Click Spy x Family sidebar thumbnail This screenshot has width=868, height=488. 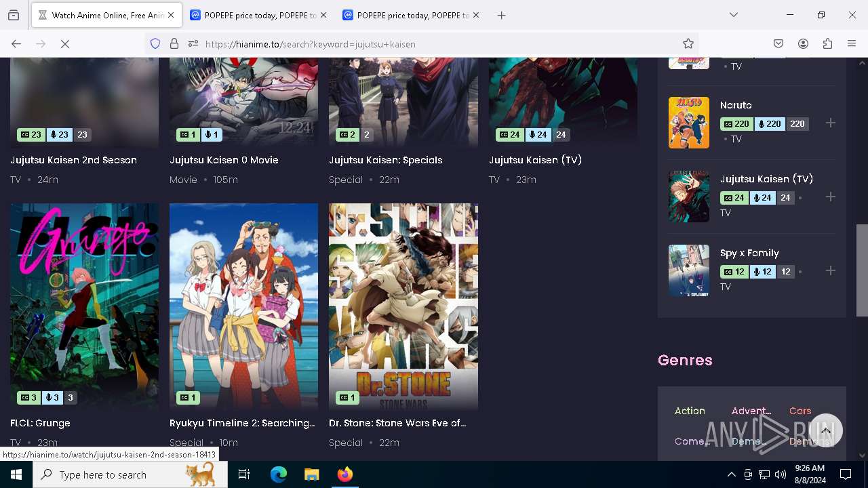tap(689, 270)
